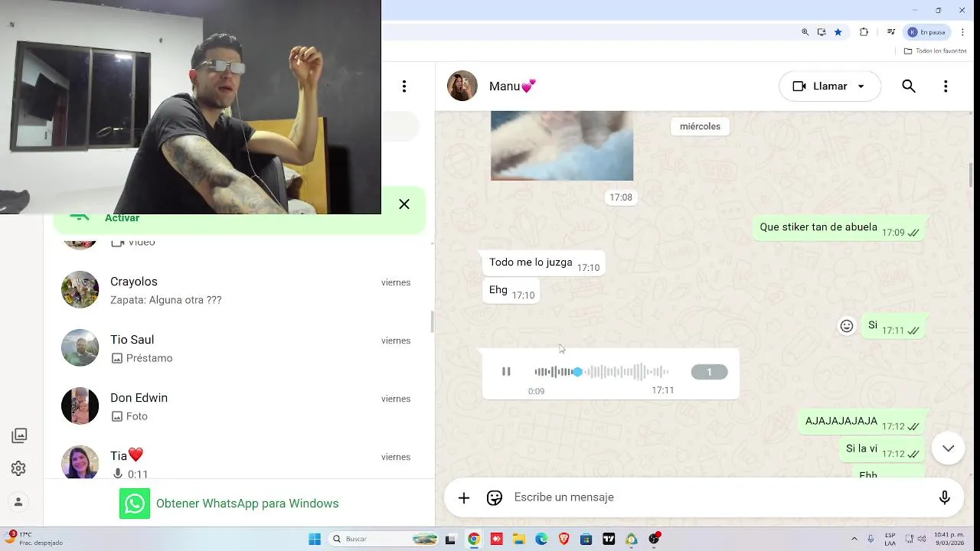Screen dimensions: 980x551
Task: Select message 'Que stiker tan de abuela'
Action: coord(839,228)
